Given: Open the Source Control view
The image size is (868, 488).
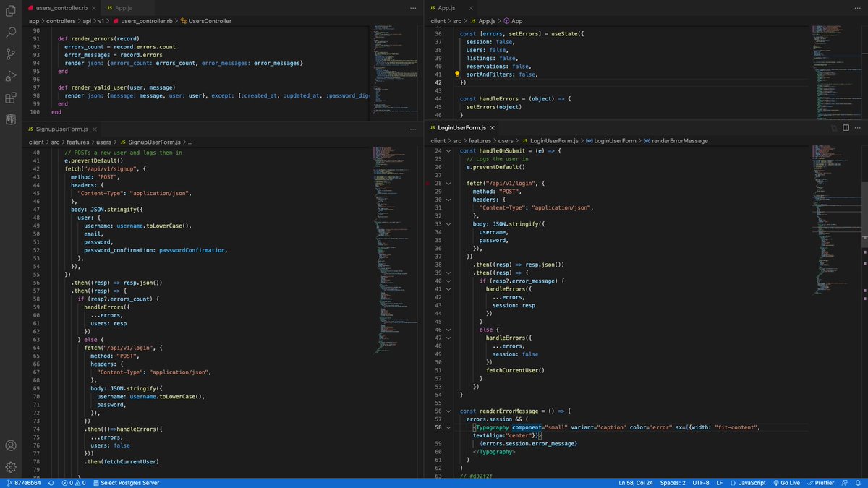Looking at the screenshot, I should pyautogui.click(x=11, y=54).
